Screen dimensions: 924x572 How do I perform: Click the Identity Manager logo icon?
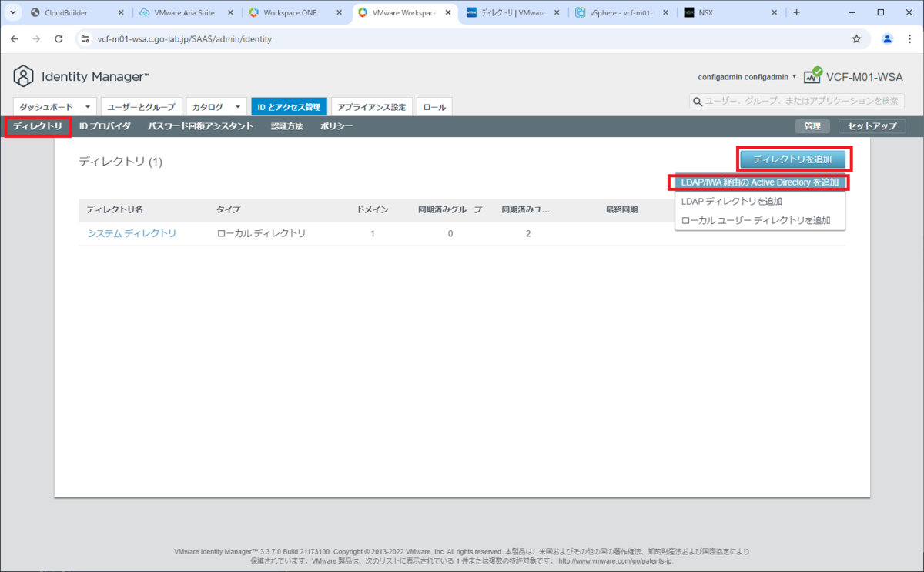[23, 76]
